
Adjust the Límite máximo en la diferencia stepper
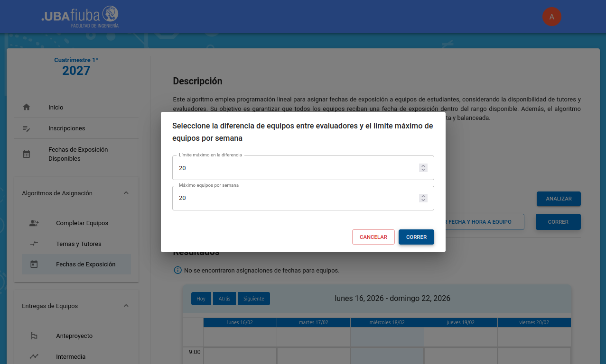coord(423,168)
